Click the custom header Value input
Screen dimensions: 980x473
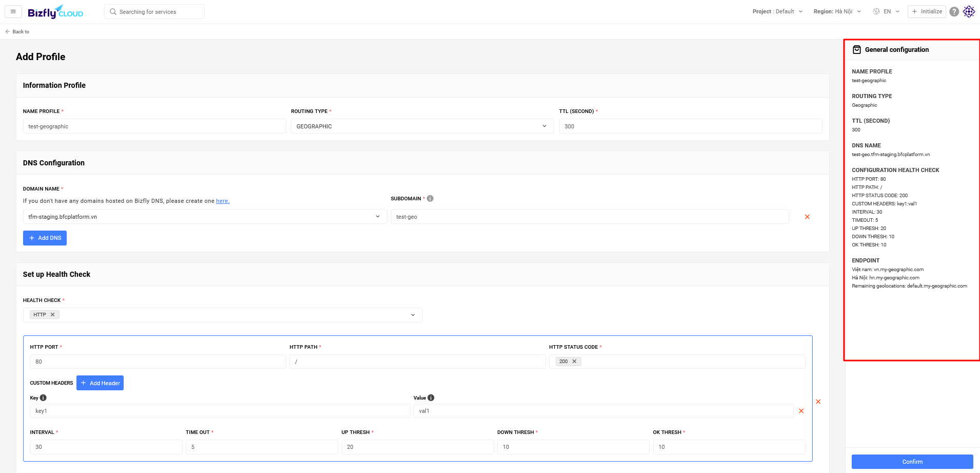[603, 411]
